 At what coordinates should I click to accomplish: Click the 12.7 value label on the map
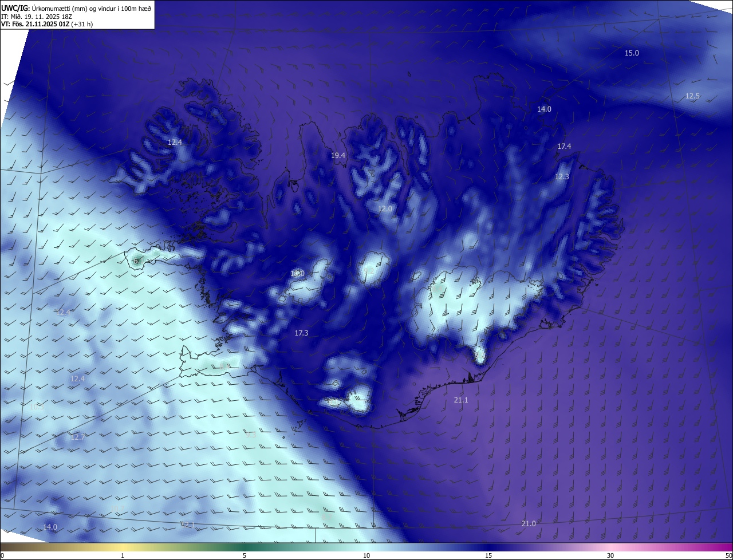(x=77, y=437)
